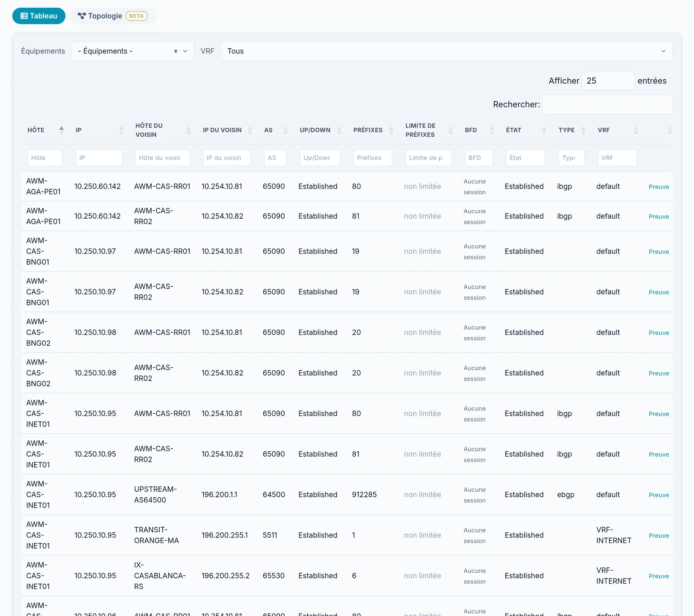Click the Hôte du voisin filter input
Screen dimensions: 694x616
pyautogui.click(x=162, y=158)
